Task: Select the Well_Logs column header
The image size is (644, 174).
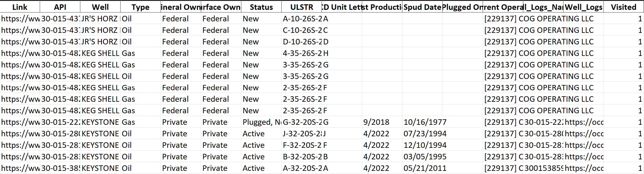Action: 584,7
